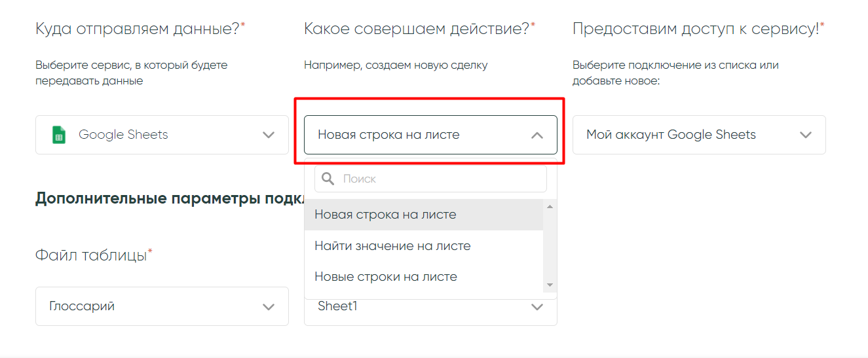Click the Файл таблицы field label
Viewport: 868px width, 358px height.
90,255
